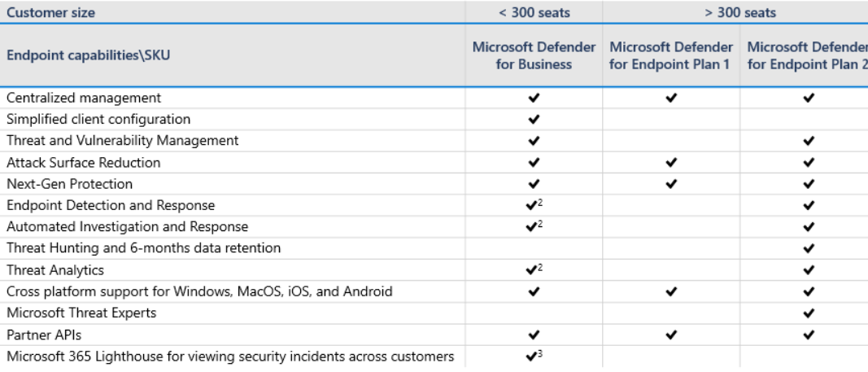Select the 'Threat Analytics' row label
The width and height of the screenshot is (868, 372).
(55, 270)
